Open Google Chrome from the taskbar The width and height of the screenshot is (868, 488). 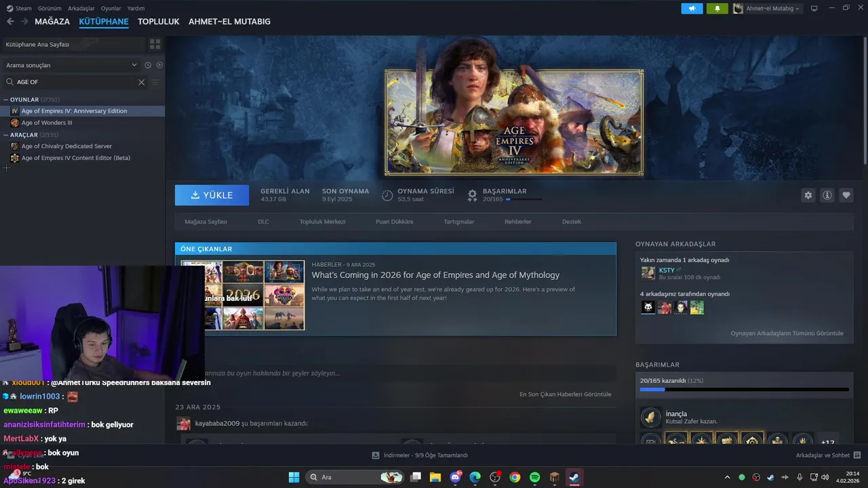click(515, 477)
